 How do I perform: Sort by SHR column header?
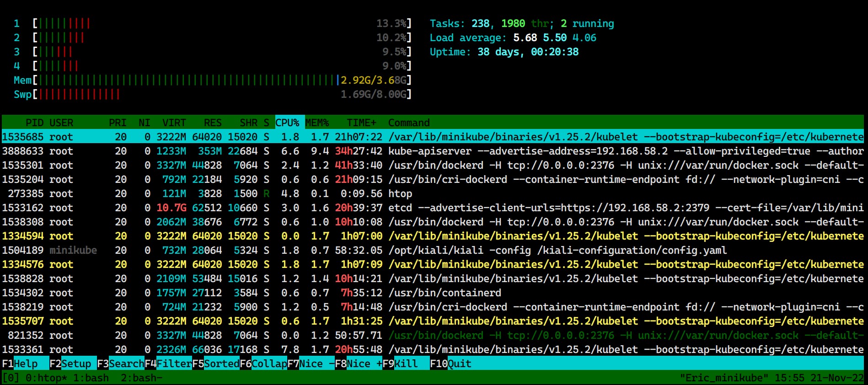(x=248, y=123)
